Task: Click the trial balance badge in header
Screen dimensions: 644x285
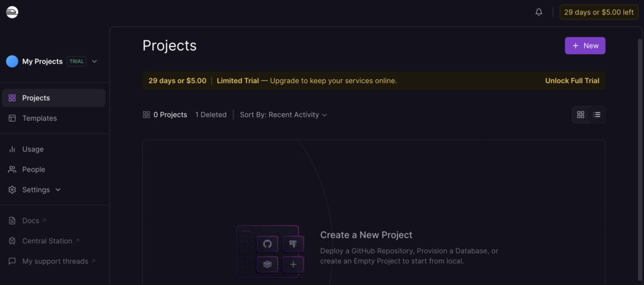Action: point(599,12)
